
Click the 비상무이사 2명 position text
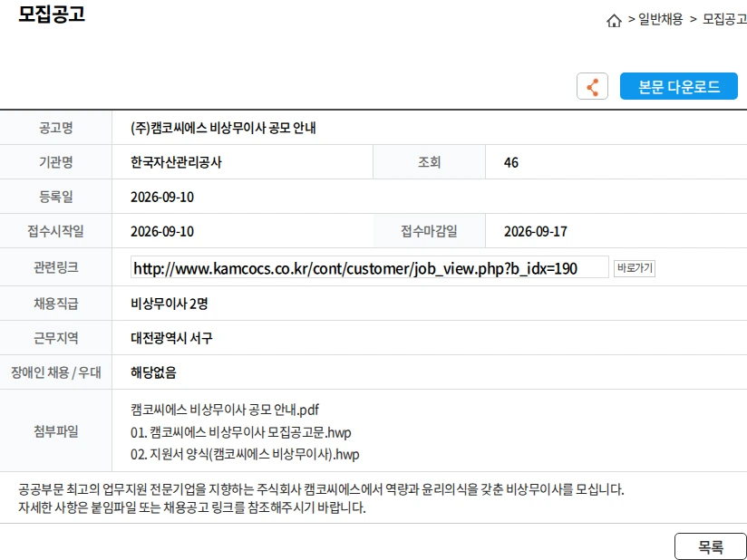click(x=170, y=304)
